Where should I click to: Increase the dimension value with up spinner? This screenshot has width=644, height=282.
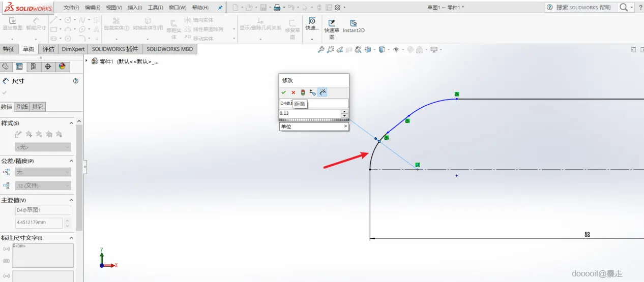pyautogui.click(x=345, y=111)
